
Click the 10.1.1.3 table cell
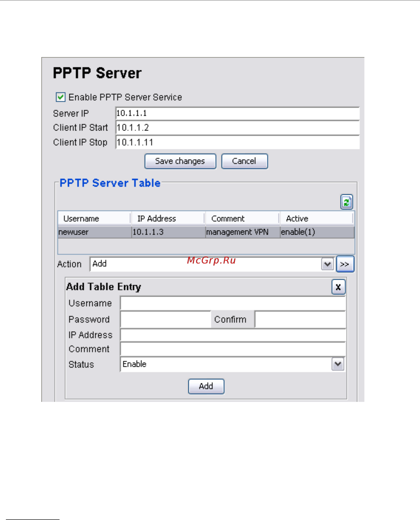(168, 232)
